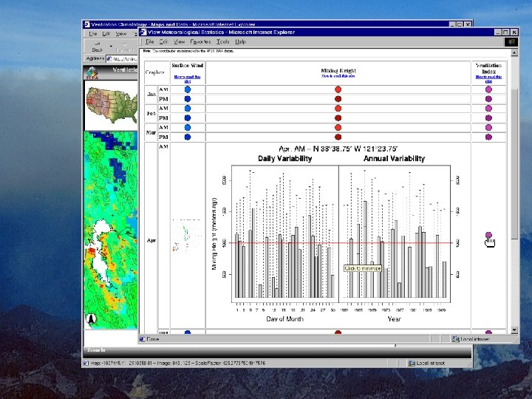Click the FFPA logo in background window
The height and width of the screenshot is (399, 532).
coord(92,73)
